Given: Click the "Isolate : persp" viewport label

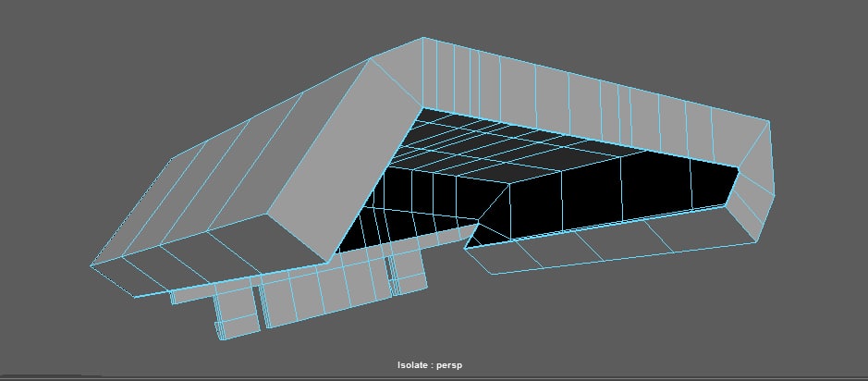Looking at the screenshot, I should (430, 365).
